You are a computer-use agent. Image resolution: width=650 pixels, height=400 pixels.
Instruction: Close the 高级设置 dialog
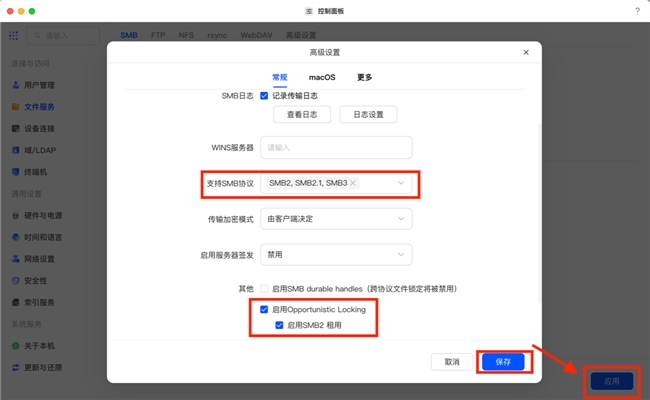click(526, 52)
